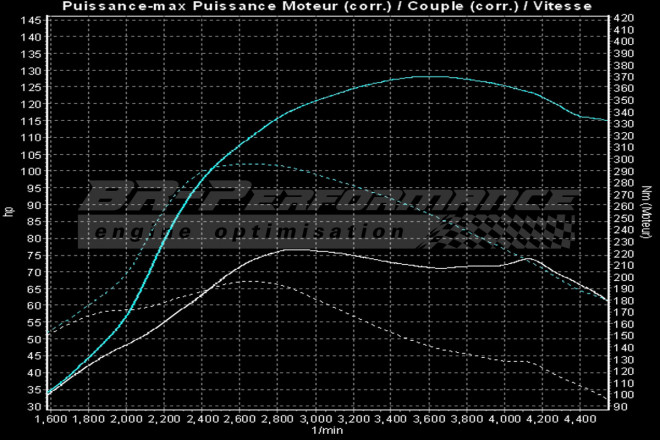660x440 pixels.
Task: Click the 4,400 tick on the rpm axis
Action: pyautogui.click(x=578, y=420)
